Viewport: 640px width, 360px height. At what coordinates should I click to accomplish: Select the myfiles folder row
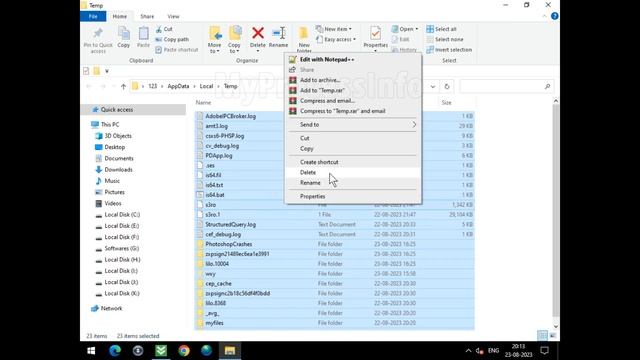pos(334,323)
